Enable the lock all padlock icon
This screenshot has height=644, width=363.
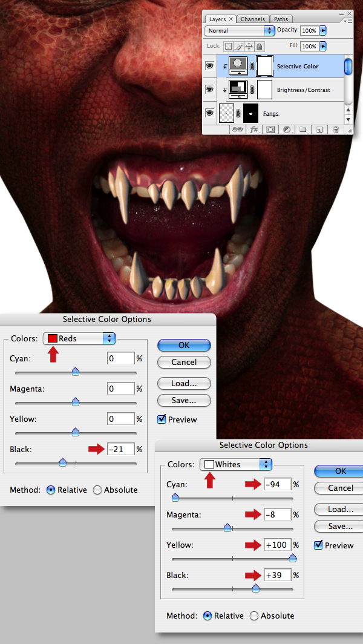coord(260,46)
